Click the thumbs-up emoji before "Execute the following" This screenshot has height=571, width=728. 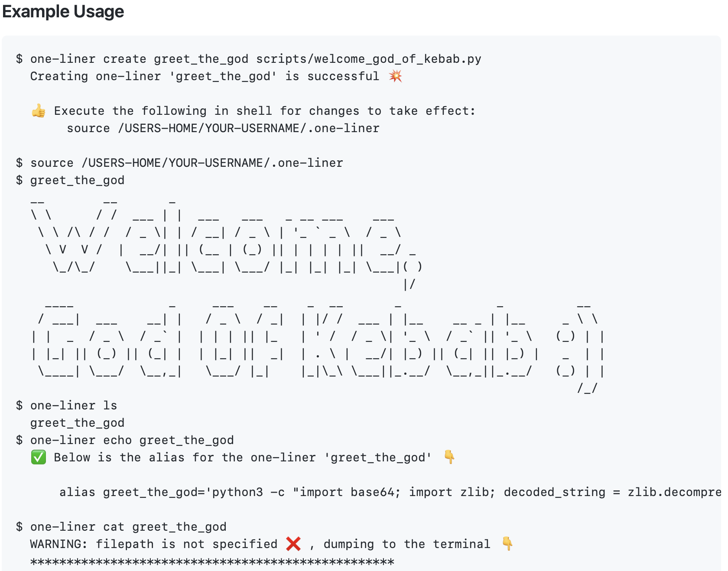click(x=39, y=111)
